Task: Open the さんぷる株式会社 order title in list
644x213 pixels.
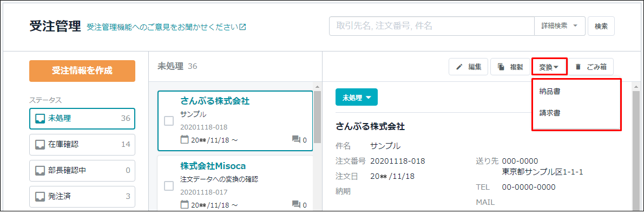Action: 215,101
